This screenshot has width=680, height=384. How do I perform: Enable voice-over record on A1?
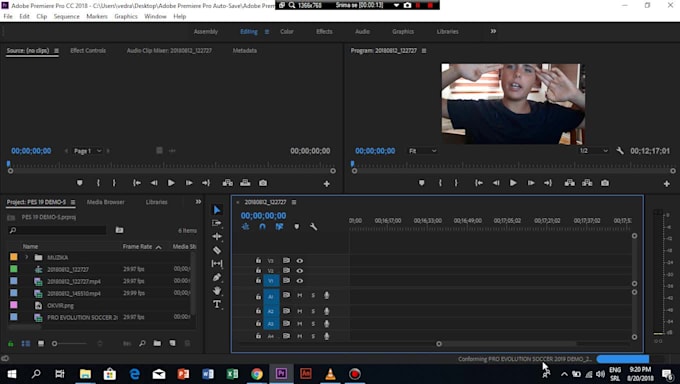[x=327, y=295]
